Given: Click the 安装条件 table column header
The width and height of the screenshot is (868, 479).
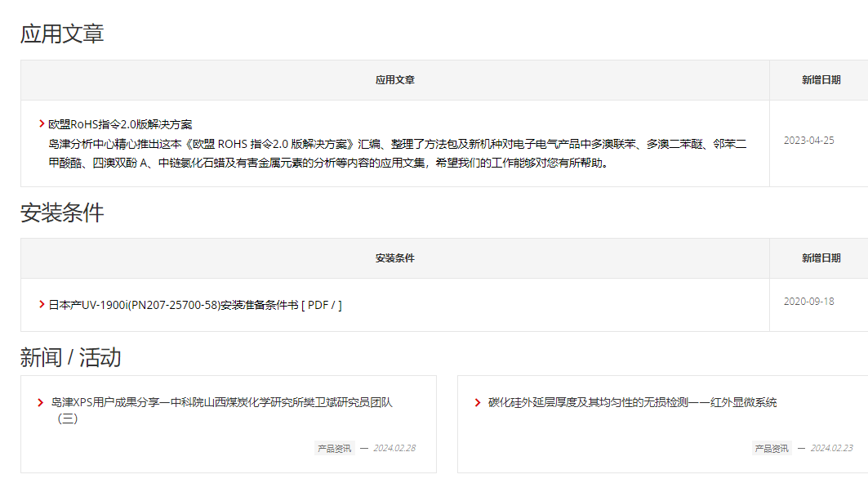Looking at the screenshot, I should point(395,258).
